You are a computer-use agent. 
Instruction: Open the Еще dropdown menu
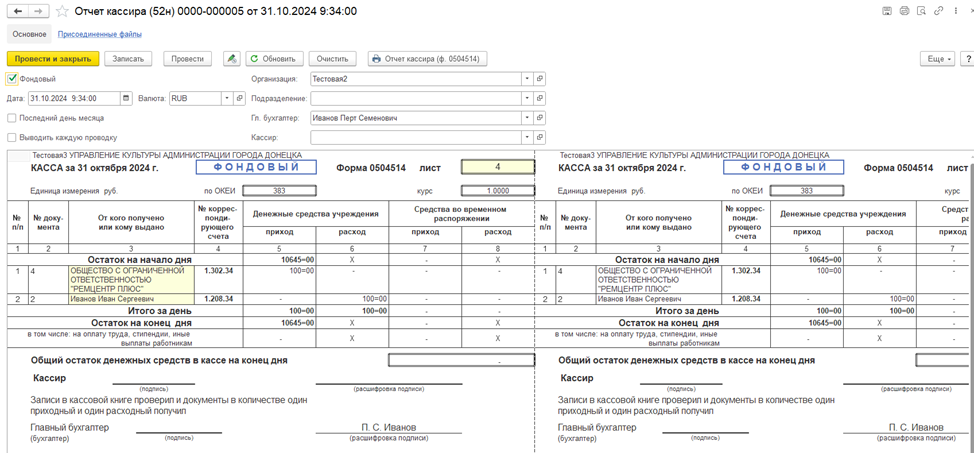939,58
